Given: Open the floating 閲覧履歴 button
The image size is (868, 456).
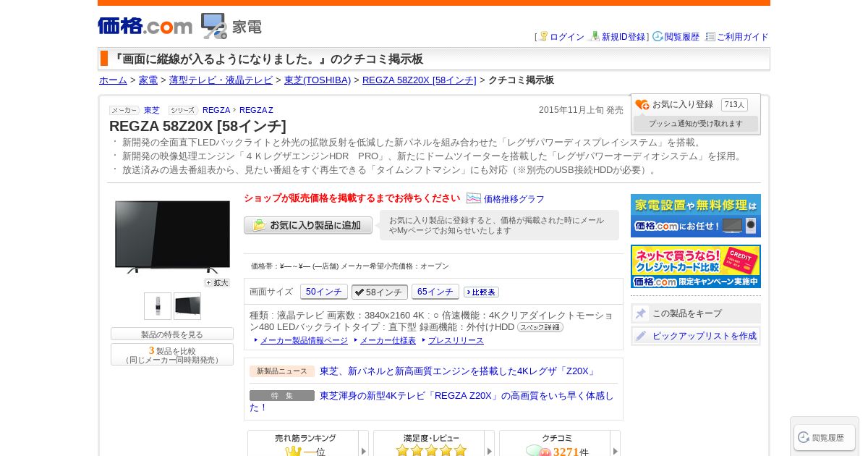Looking at the screenshot, I should [825, 437].
